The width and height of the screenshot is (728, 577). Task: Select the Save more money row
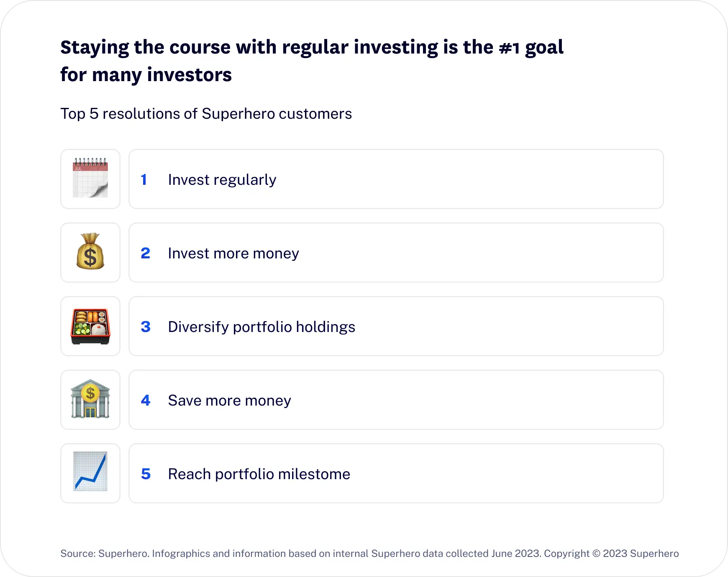[x=396, y=400]
